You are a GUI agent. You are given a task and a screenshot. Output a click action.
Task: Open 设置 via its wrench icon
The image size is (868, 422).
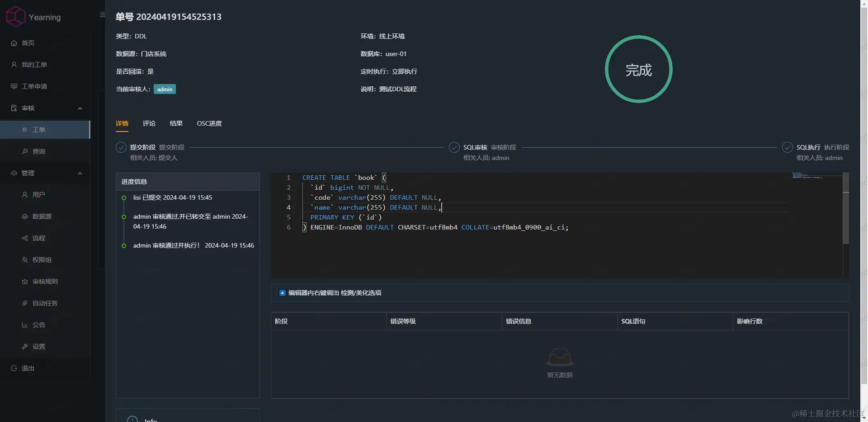[25, 347]
